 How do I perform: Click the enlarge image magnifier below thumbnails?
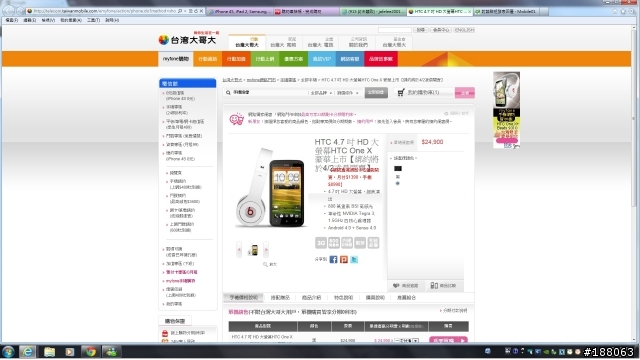point(265,264)
